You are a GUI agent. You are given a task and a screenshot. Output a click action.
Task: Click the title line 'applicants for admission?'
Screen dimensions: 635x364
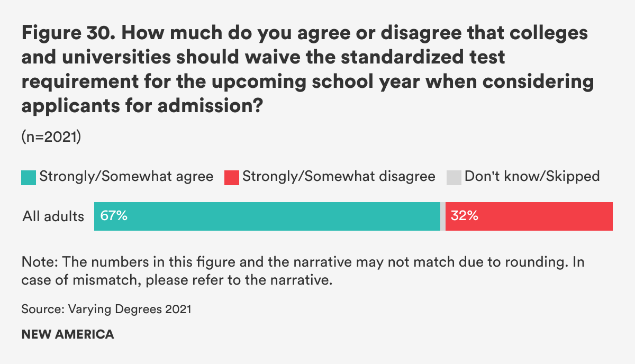[143, 105]
